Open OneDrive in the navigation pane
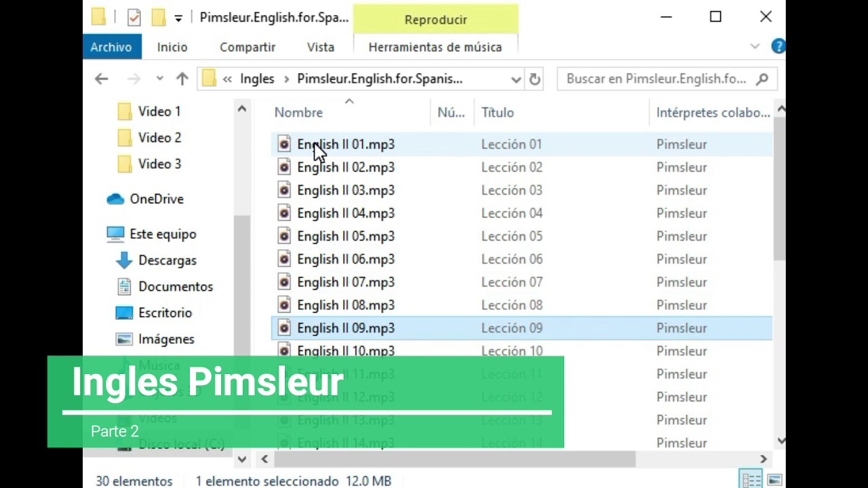Image resolution: width=868 pixels, height=488 pixels. tap(157, 199)
